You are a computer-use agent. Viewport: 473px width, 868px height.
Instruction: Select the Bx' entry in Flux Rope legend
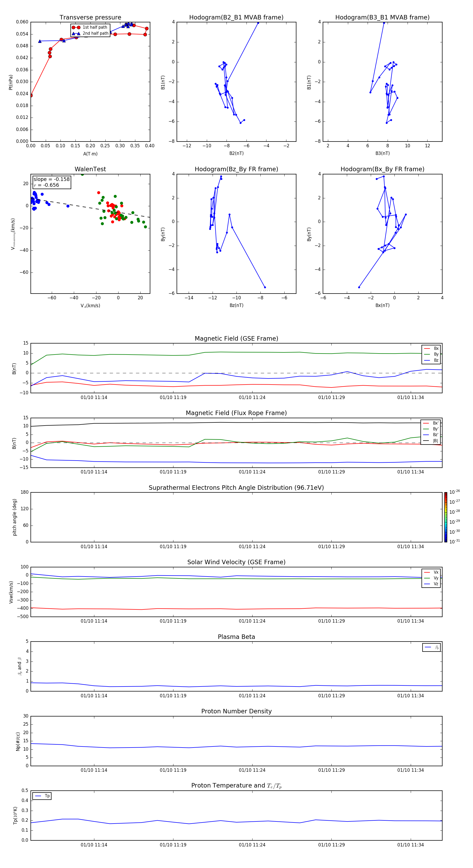(x=431, y=423)
